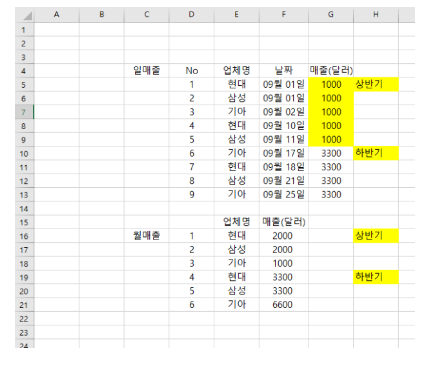Select row 23 header
This screenshot has height=373, width=434.
24,332
